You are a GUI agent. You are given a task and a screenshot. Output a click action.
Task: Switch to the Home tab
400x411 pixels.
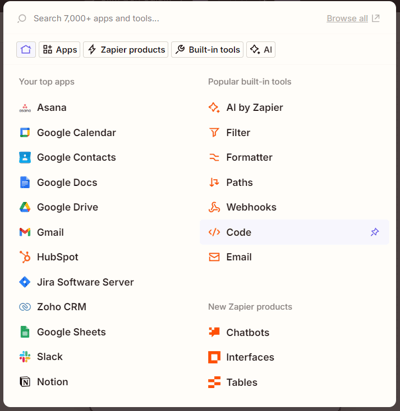[x=26, y=50]
